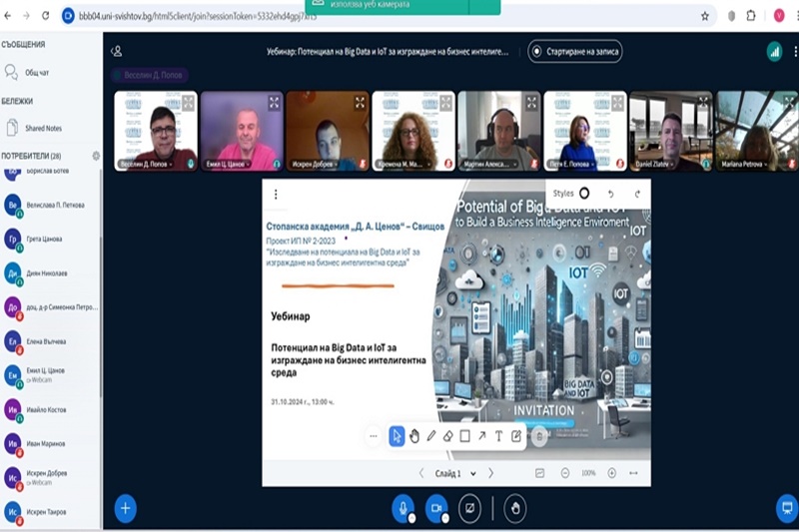Toggle the webcam sharing button
This screenshot has width=799, height=532.
[x=436, y=508]
